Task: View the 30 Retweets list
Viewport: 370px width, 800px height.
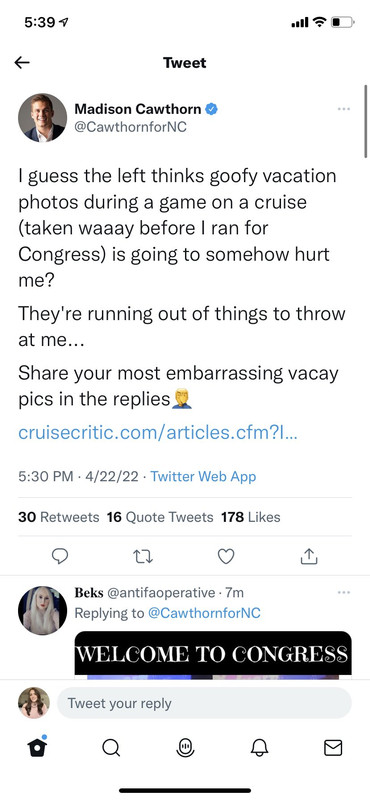Action: (x=59, y=517)
